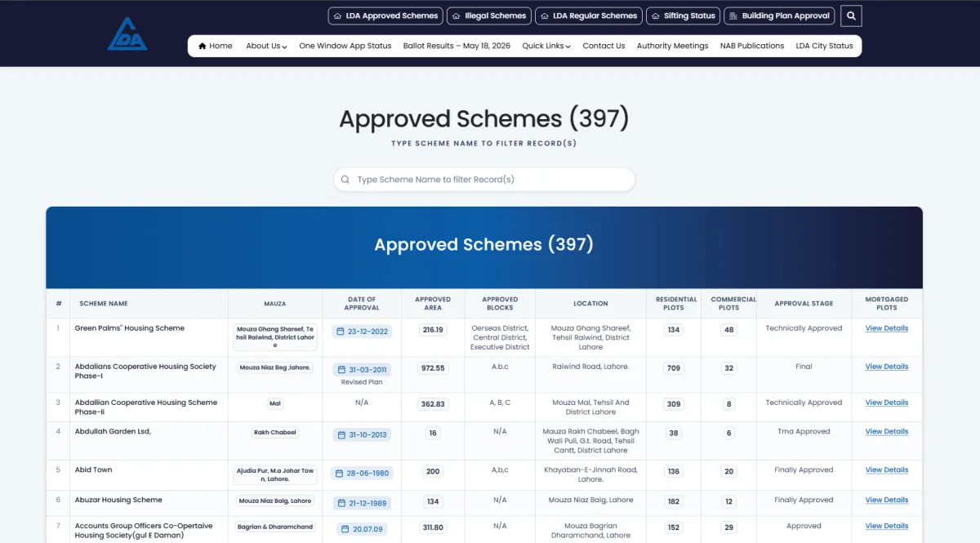Expand the About Us dropdown menu
The height and width of the screenshot is (543, 980).
[x=266, y=46]
